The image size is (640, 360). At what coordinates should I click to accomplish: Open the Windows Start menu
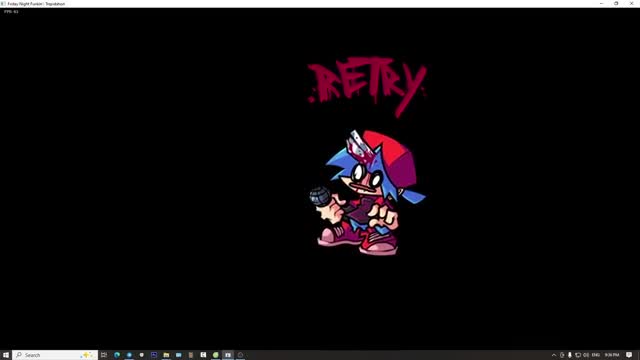click(6, 355)
